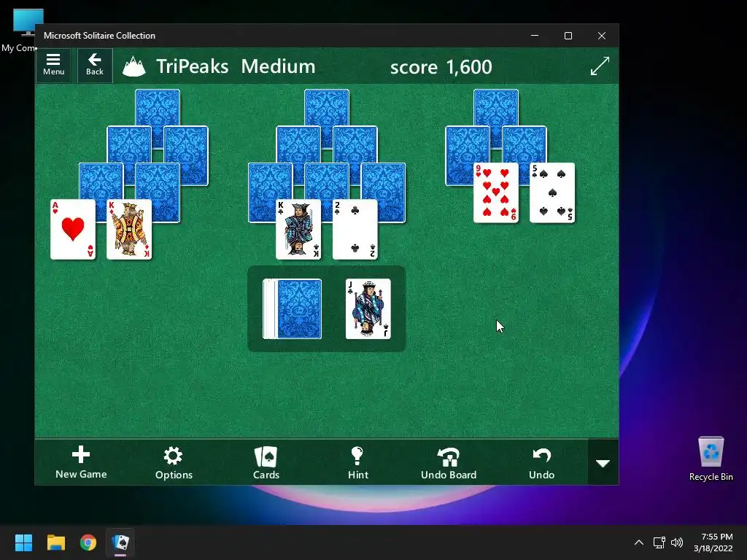Go Back with the arrow button
Viewport: 747px width, 560px height.
coord(95,65)
